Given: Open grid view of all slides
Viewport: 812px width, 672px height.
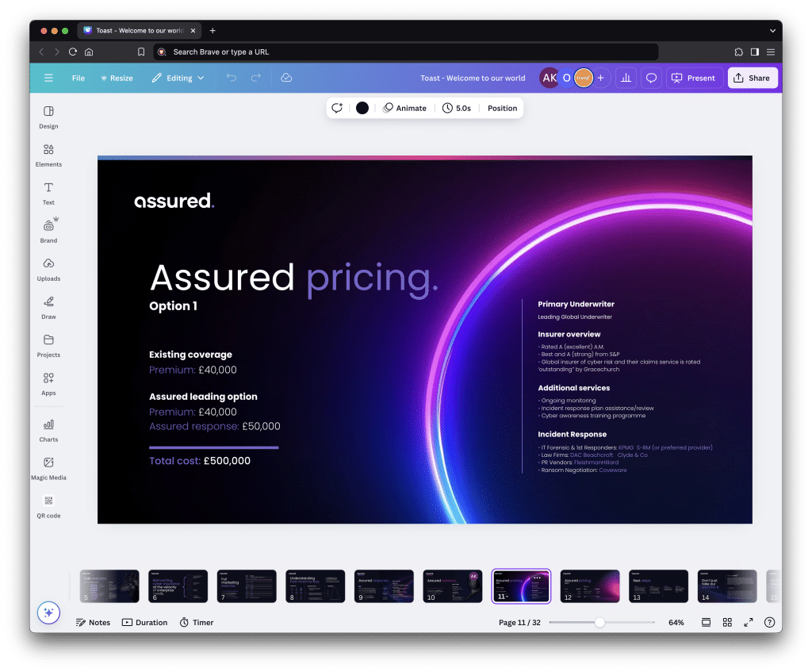Looking at the screenshot, I should click(x=727, y=622).
